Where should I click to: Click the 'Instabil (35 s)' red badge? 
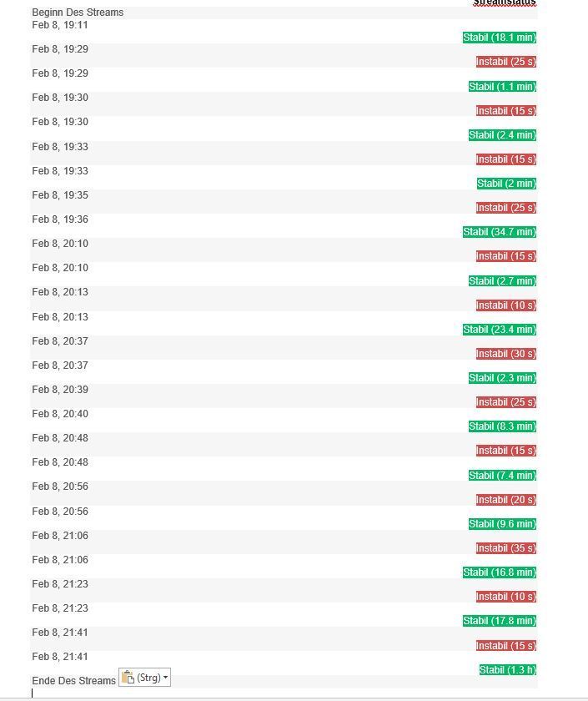[505, 548]
